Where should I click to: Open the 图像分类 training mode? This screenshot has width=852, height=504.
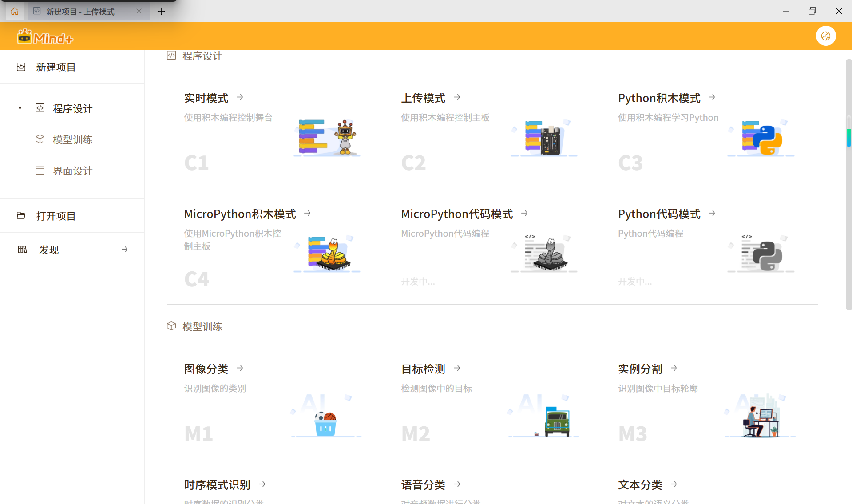tap(239, 368)
